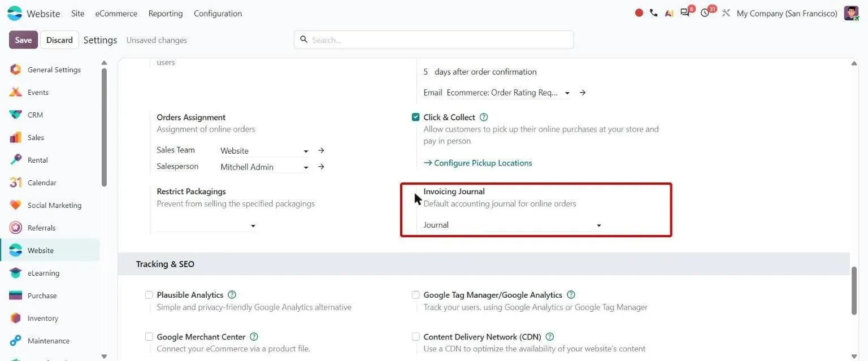Click the Orders Assignment heading
Screen dimensions: 868x361
tap(191, 118)
